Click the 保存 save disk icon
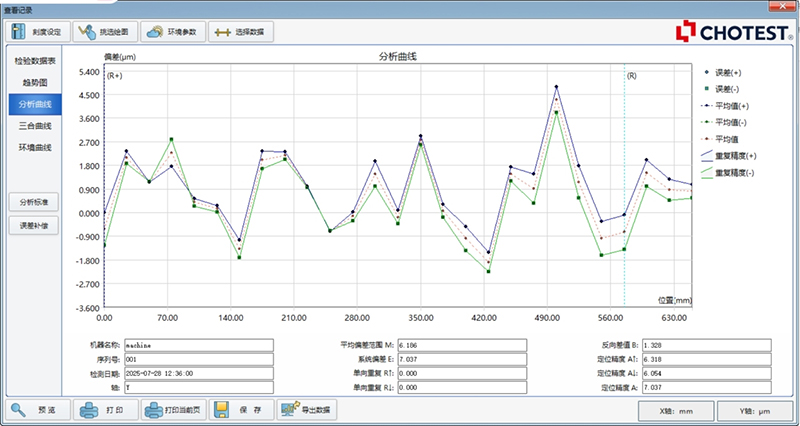Screen dimensions: 800x426 click(x=222, y=409)
